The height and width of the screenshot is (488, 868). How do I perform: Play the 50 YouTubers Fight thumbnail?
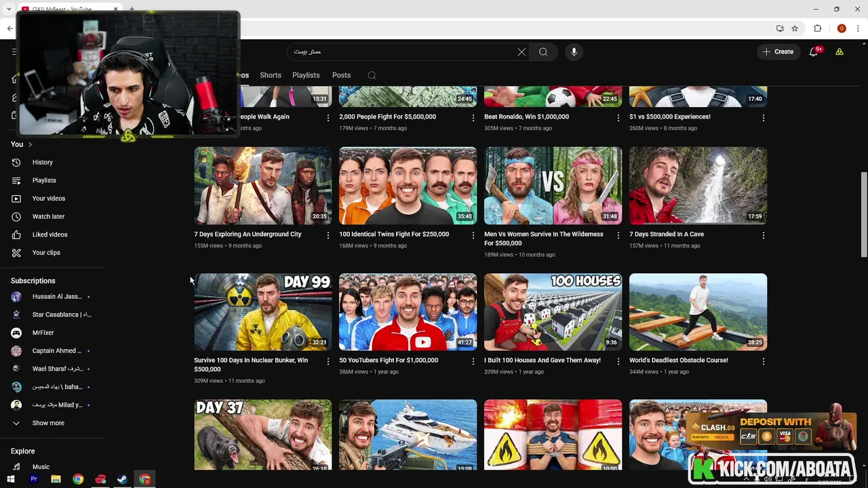tap(408, 312)
